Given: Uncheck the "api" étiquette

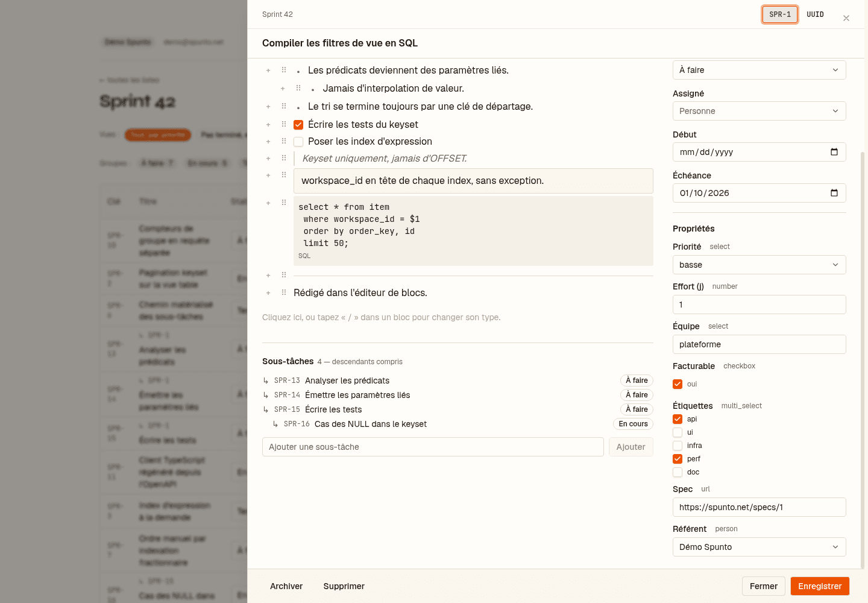Looking at the screenshot, I should [678, 419].
